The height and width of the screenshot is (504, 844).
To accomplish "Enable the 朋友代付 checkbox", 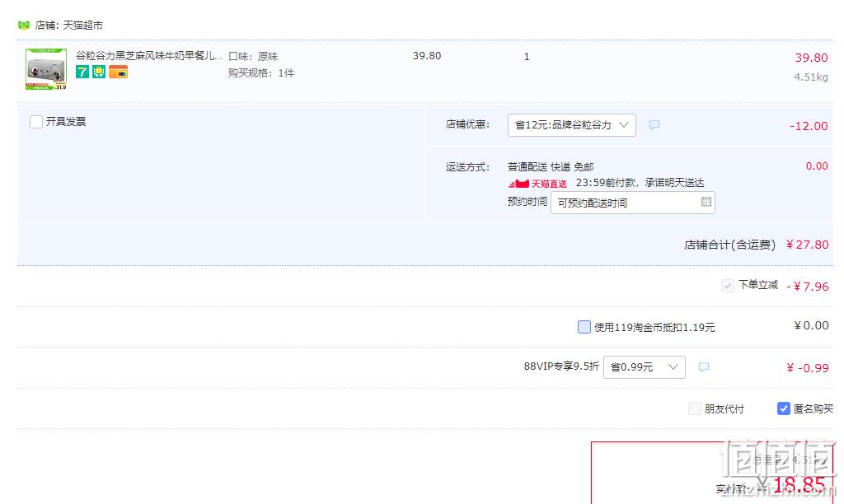I will pos(695,408).
